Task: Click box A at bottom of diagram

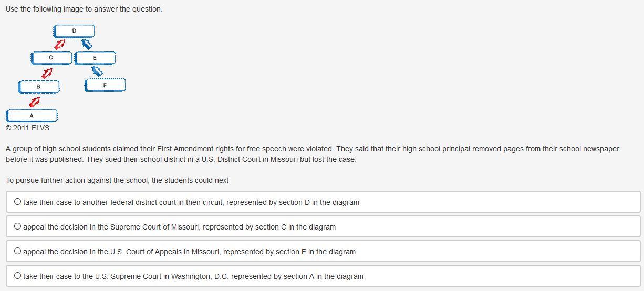Action: [x=32, y=115]
